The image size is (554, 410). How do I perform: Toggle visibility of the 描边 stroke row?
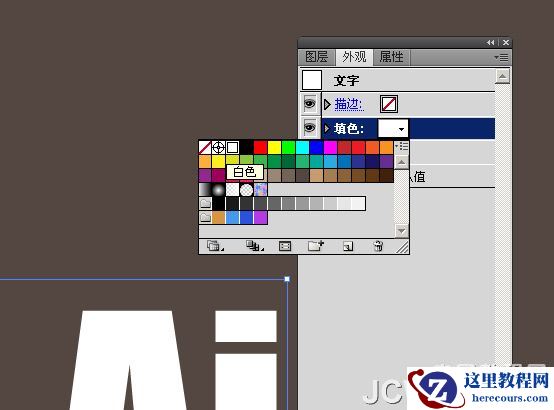tap(310, 104)
